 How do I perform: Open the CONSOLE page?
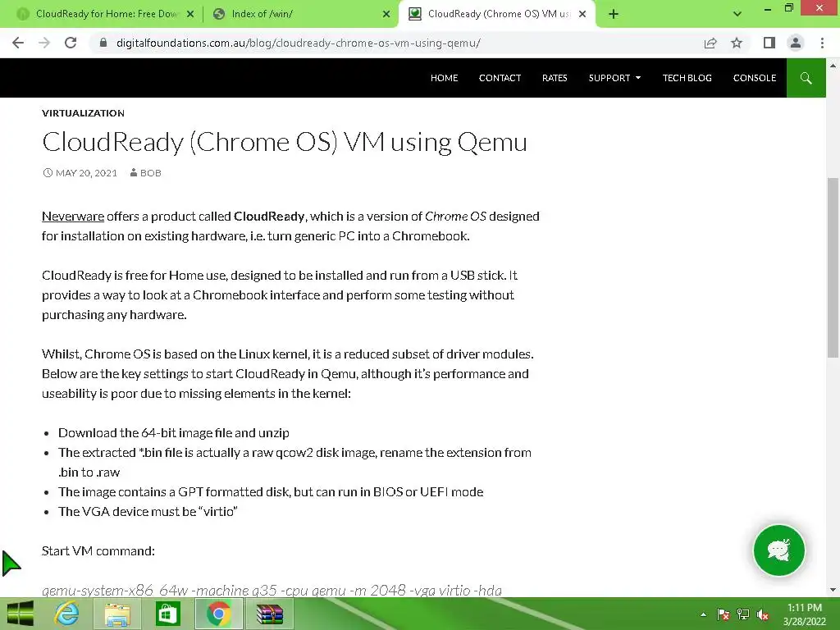pos(755,78)
